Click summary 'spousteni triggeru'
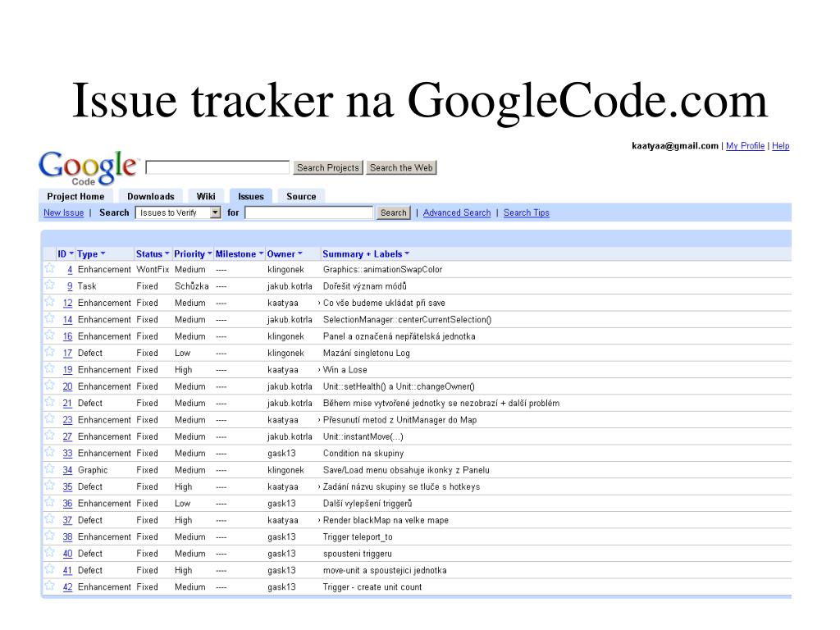Image resolution: width=840 pixels, height=630 pixels. [x=358, y=554]
